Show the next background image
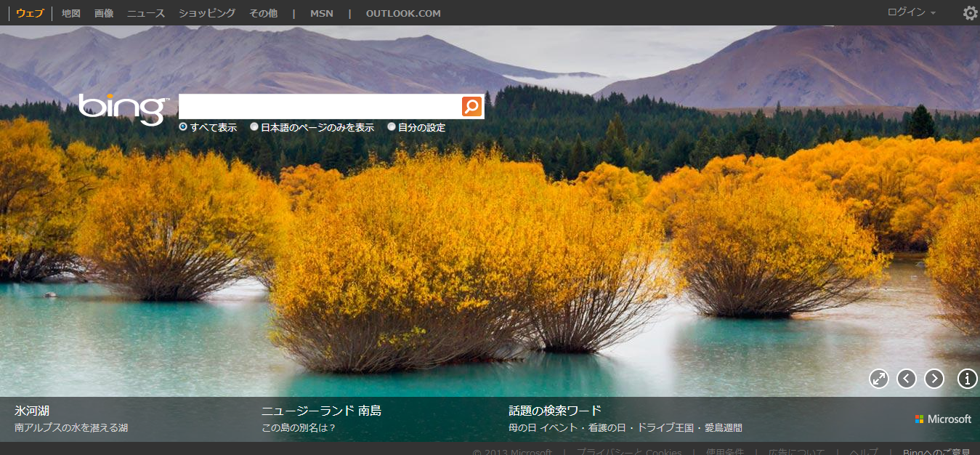 point(934,379)
